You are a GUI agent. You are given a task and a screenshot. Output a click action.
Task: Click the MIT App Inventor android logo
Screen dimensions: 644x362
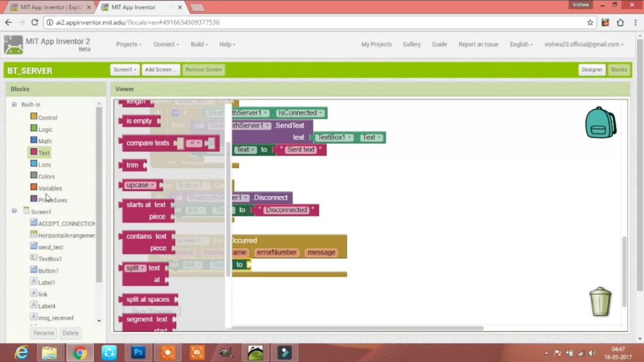pos(13,45)
